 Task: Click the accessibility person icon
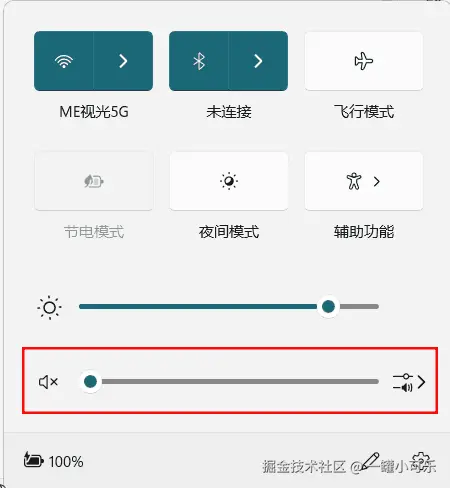coord(354,181)
